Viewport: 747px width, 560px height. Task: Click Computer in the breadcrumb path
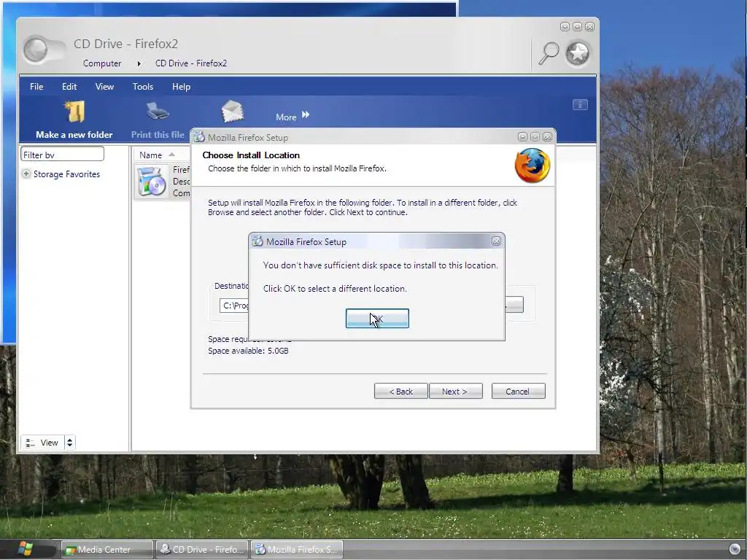click(x=102, y=63)
